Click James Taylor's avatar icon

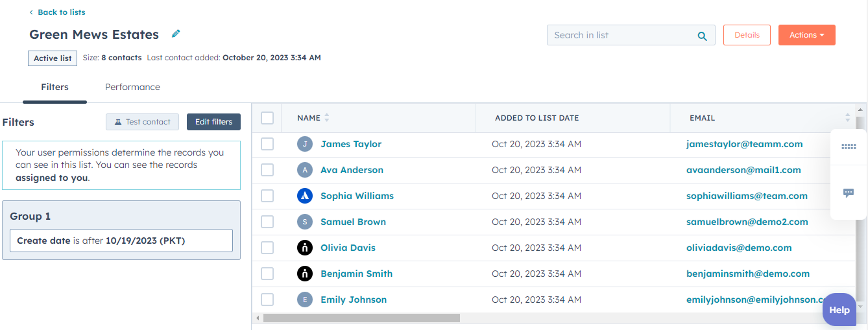pyautogui.click(x=305, y=144)
